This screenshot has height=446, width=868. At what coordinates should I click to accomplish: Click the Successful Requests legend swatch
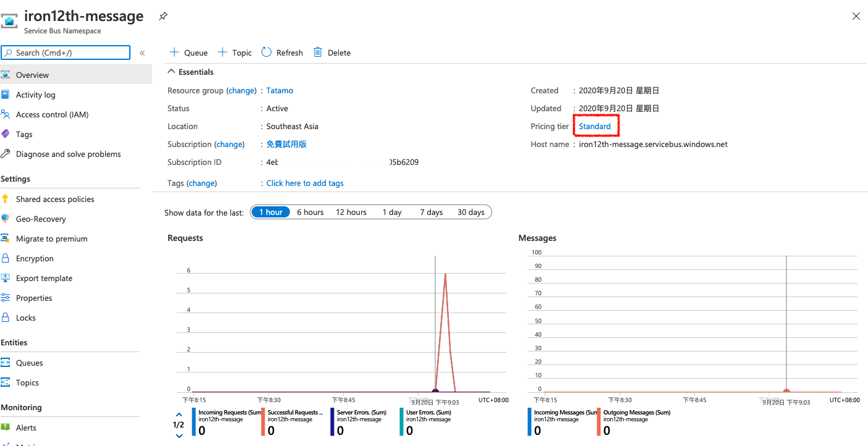pyautogui.click(x=263, y=423)
